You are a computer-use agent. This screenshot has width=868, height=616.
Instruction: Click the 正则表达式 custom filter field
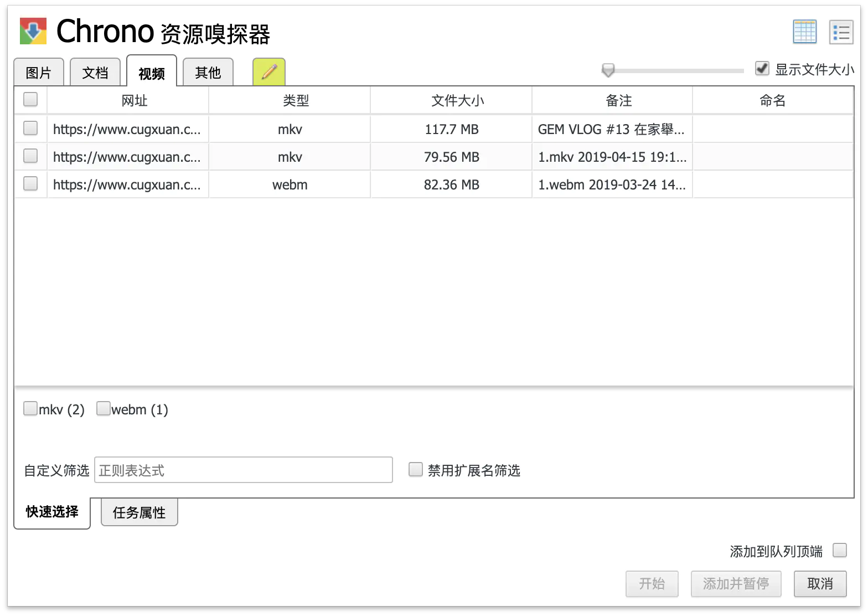244,470
